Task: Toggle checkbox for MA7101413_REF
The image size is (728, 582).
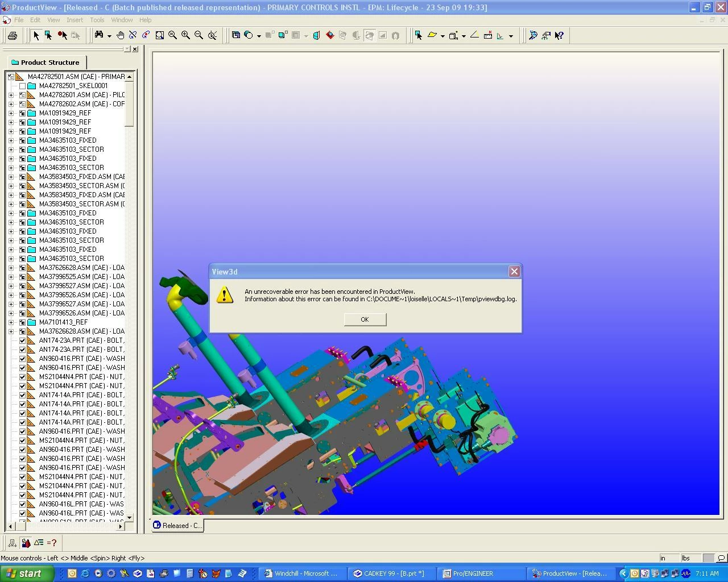Action: [x=22, y=322]
